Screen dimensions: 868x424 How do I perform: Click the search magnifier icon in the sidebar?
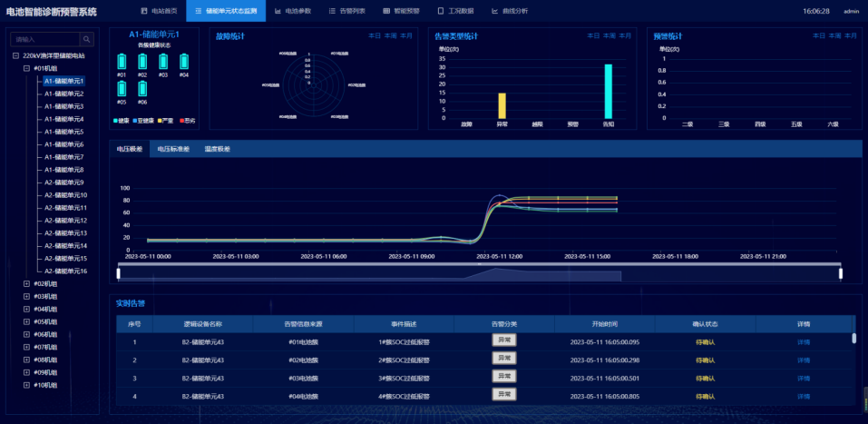(87, 39)
